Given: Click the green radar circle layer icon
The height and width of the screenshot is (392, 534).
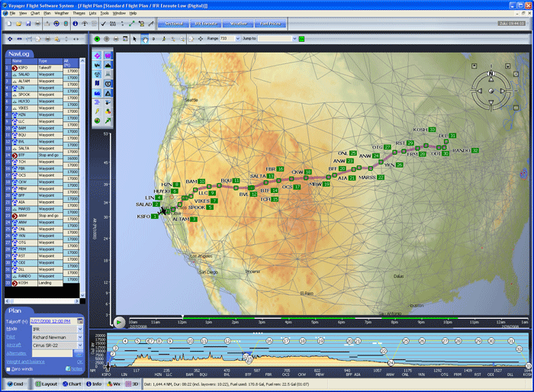Looking at the screenshot, I should [x=98, y=120].
